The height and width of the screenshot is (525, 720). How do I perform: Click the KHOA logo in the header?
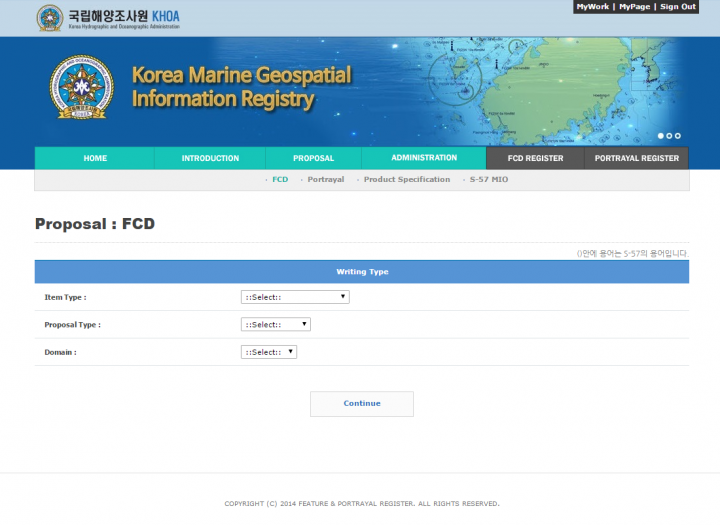[109, 18]
